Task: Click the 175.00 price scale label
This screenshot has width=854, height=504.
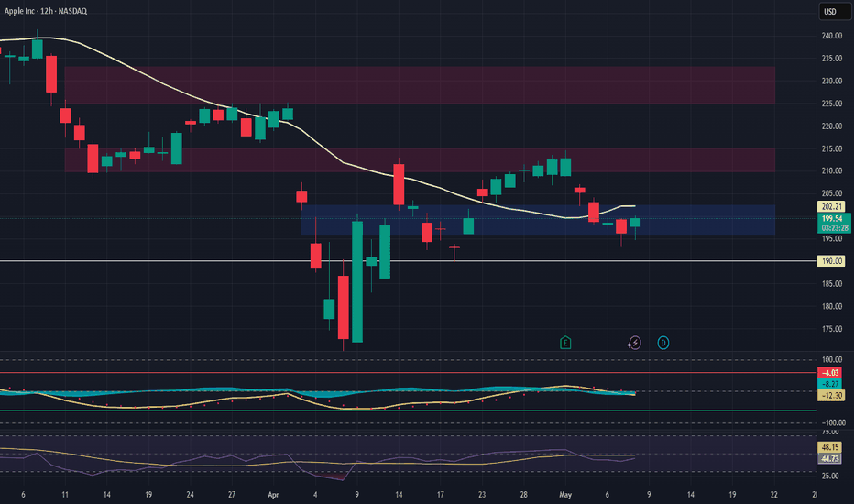Action: [x=832, y=329]
